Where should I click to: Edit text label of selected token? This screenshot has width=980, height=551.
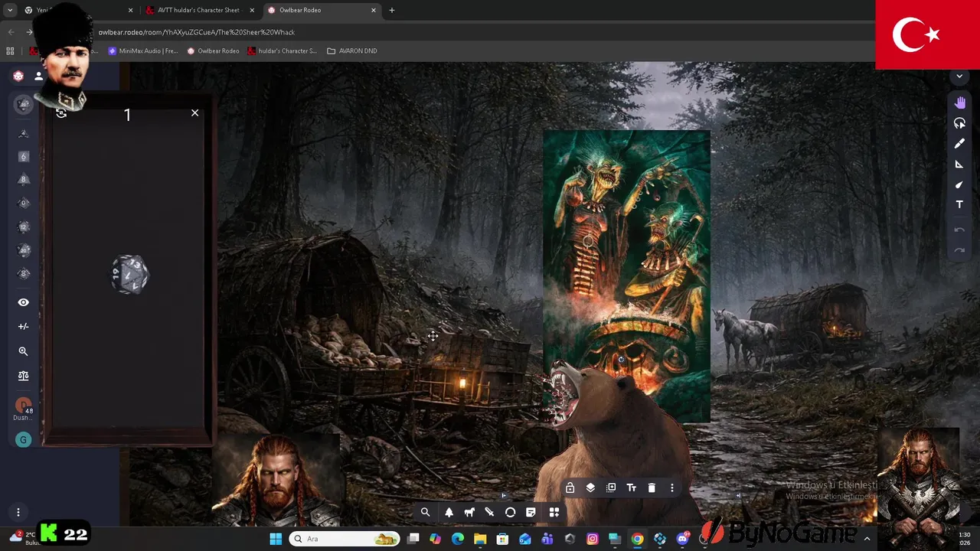coord(632,487)
